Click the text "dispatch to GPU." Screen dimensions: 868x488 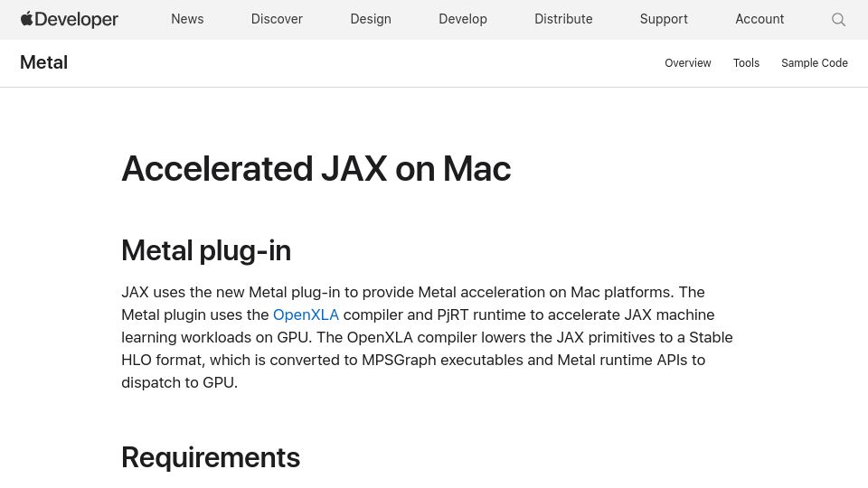tap(179, 383)
